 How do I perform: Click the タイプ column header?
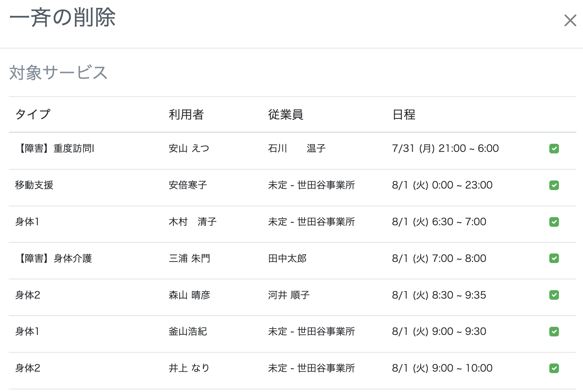pyautogui.click(x=33, y=114)
